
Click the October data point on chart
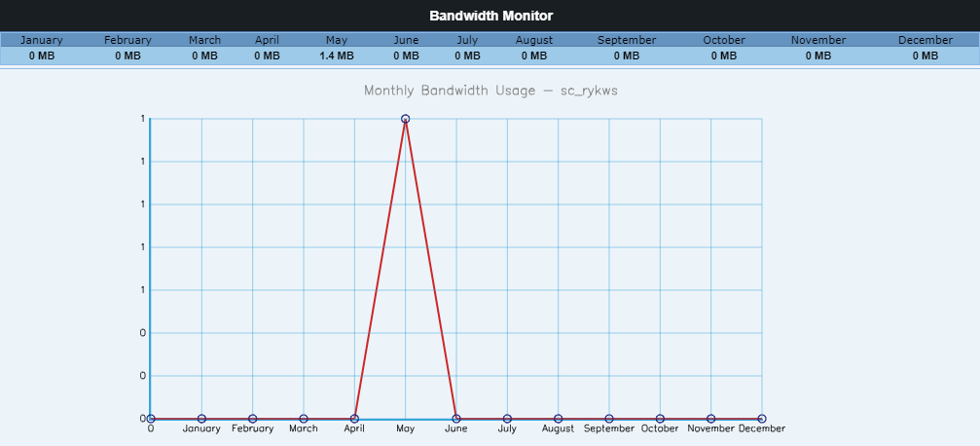[x=660, y=419]
